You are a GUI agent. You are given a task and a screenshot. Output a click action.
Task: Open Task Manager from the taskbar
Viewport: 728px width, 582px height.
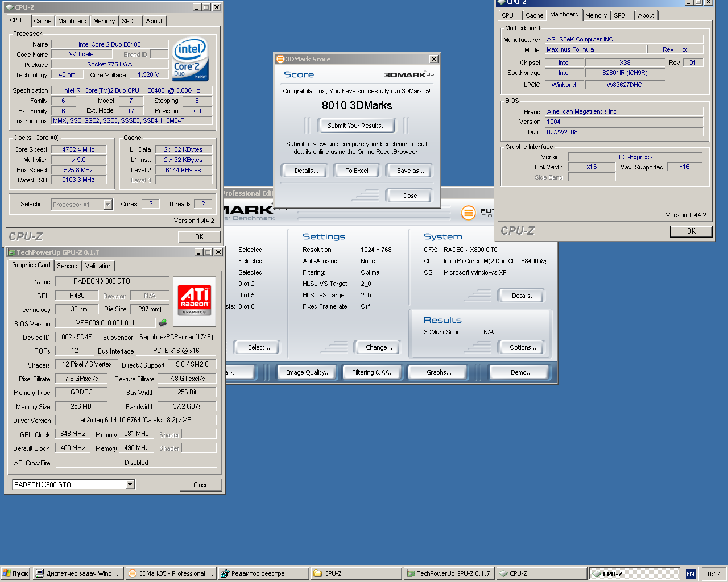[78, 573]
